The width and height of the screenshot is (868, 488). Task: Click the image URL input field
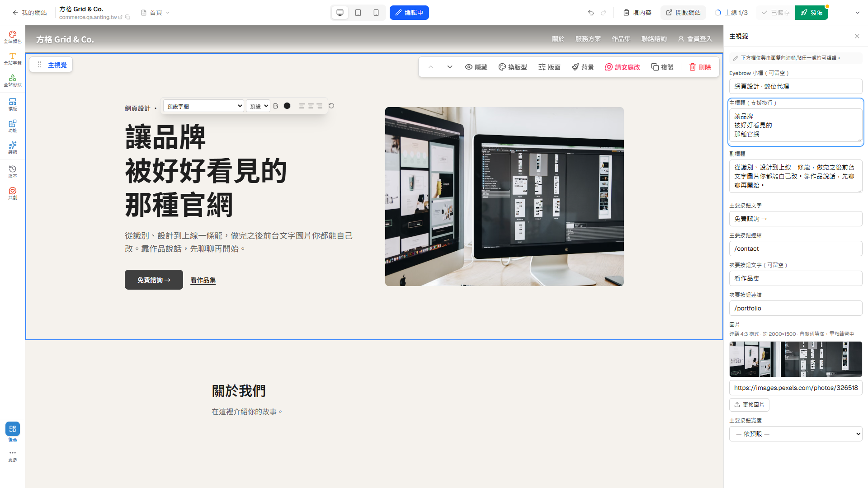point(796,388)
